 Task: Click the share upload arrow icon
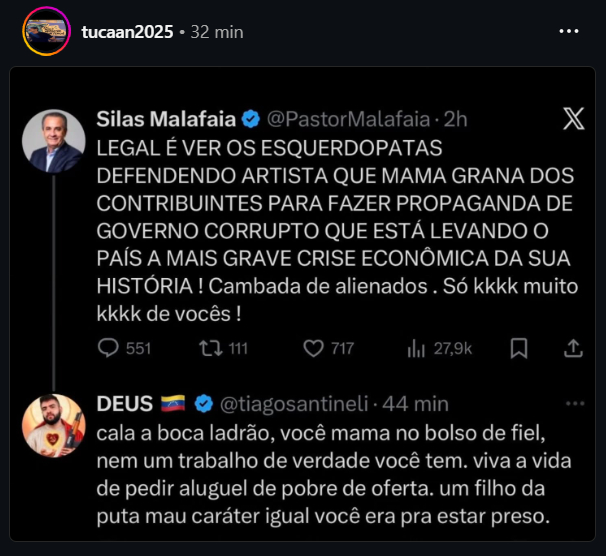click(574, 348)
